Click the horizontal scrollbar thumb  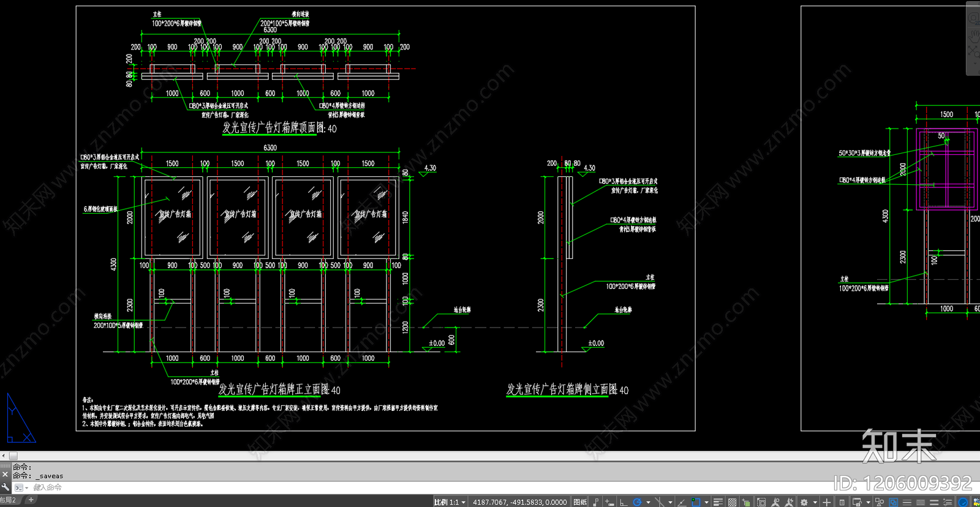coord(13,456)
